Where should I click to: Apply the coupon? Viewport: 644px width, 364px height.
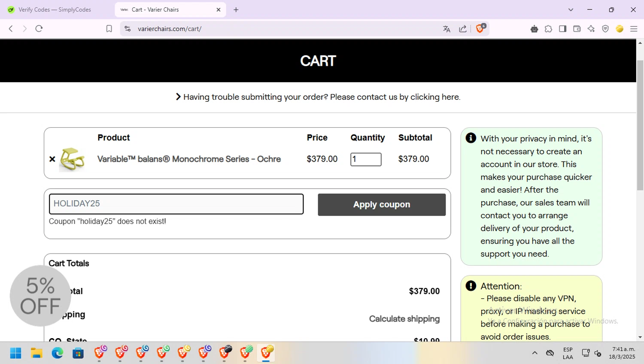[x=382, y=205]
